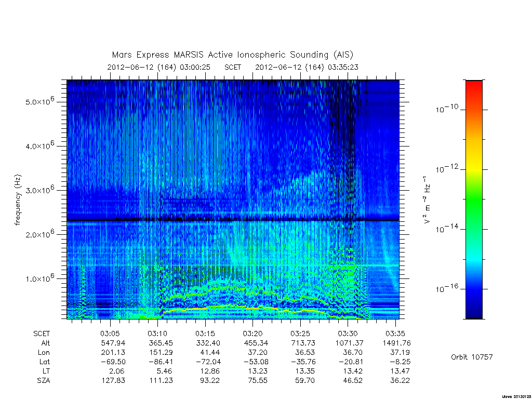Click the 2.0×10⁶ frequency tick label
Image resolution: width=532 pixels, height=399 pixels.
39,234
